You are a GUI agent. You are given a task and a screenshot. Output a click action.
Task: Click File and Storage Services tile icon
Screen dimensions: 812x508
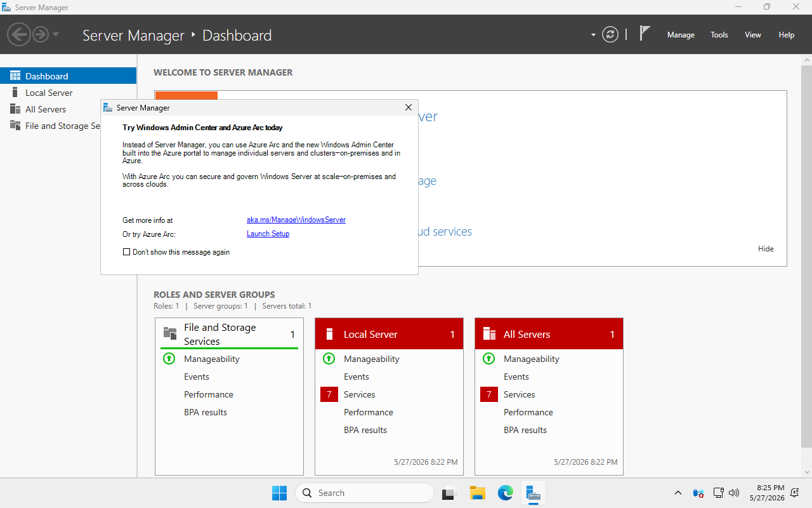[170, 333]
